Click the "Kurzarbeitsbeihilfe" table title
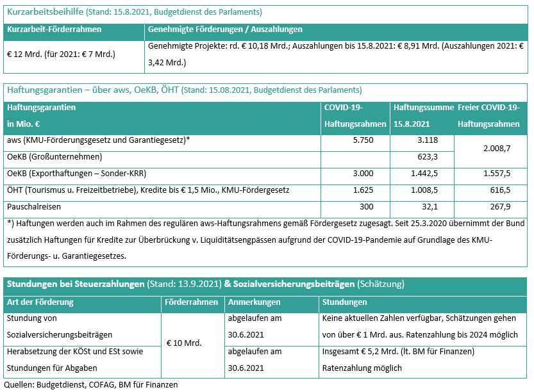Image resolution: width=534 pixels, height=392 pixels. [x=135, y=12]
